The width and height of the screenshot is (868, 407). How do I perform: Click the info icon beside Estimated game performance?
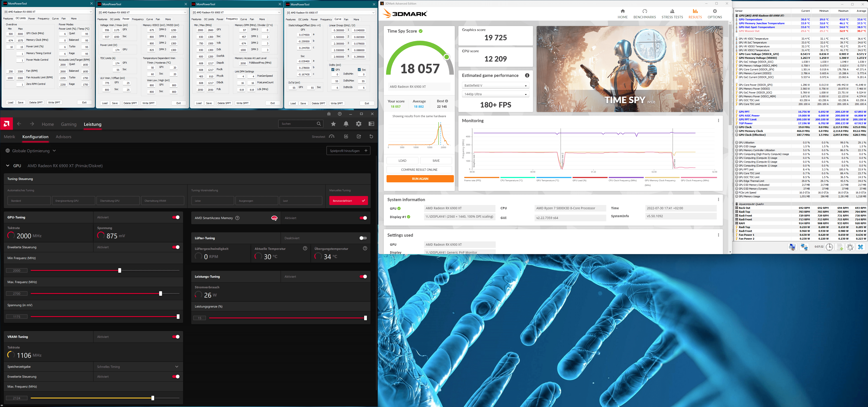[x=527, y=76]
